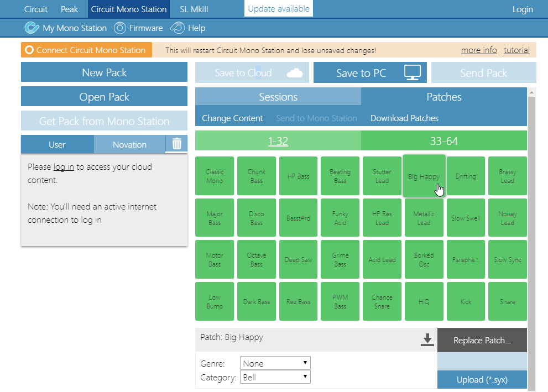Switch to the Sessions tab
Viewport: 548px width, 392px height.
(278, 96)
